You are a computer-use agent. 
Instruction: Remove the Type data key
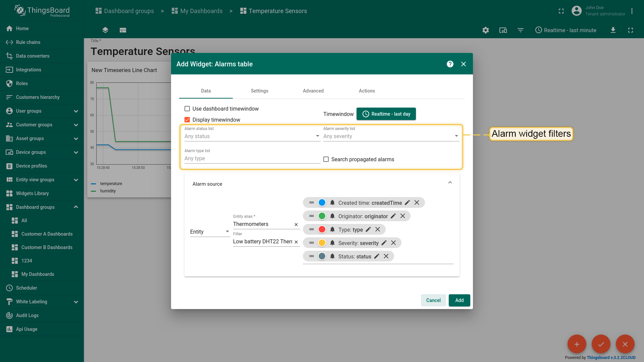pos(378,229)
